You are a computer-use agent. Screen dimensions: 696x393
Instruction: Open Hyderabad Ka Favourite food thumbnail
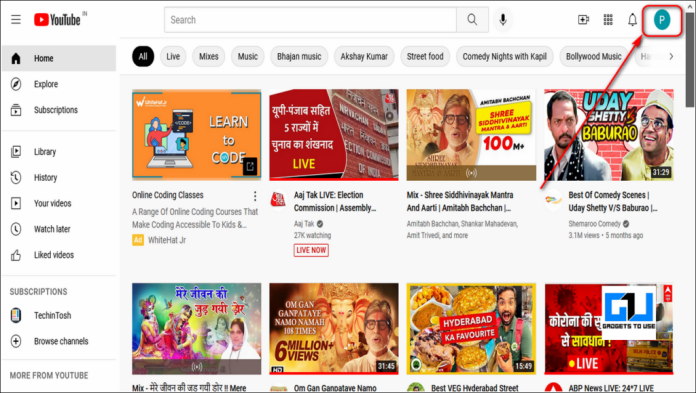[471, 329]
